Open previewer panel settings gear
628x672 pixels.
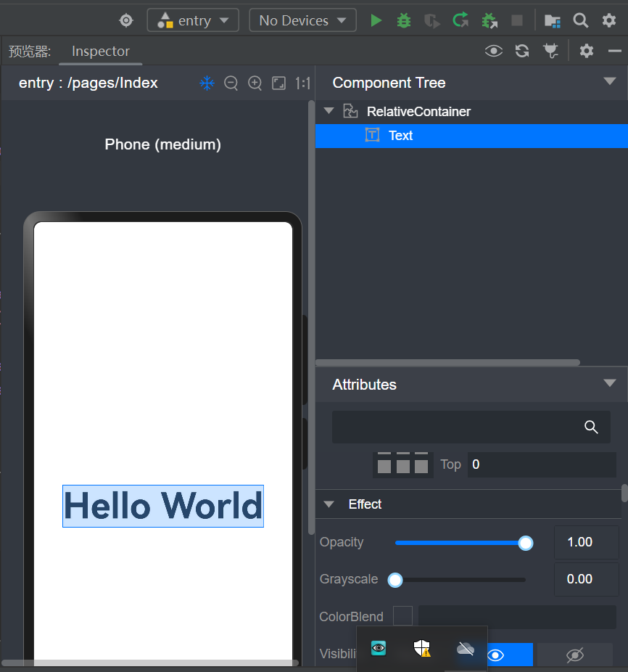(x=587, y=51)
